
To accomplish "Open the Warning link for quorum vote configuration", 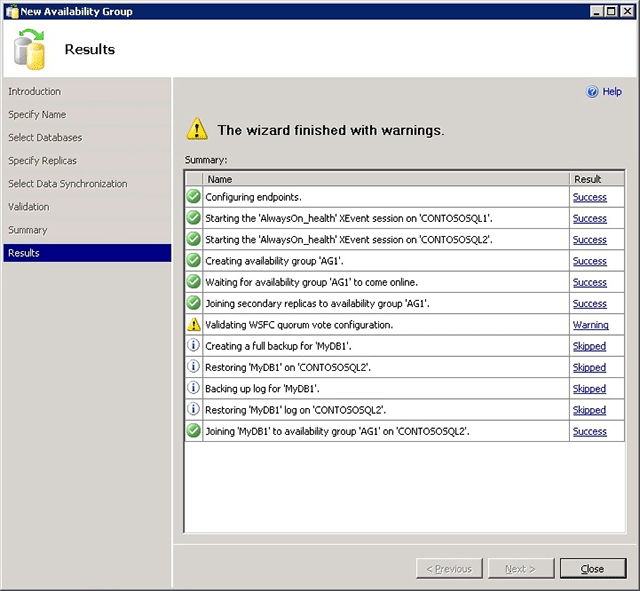I will pyautogui.click(x=591, y=325).
